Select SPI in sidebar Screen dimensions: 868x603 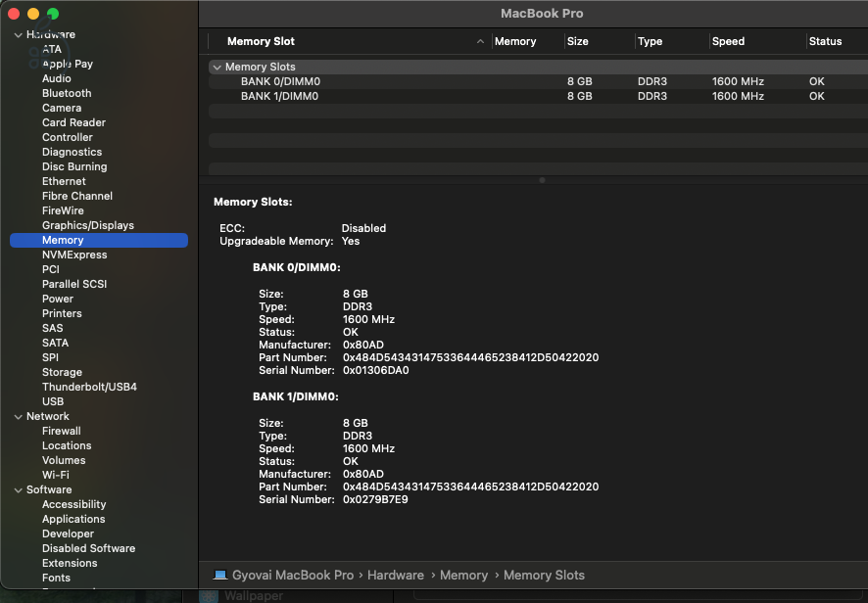coord(50,357)
